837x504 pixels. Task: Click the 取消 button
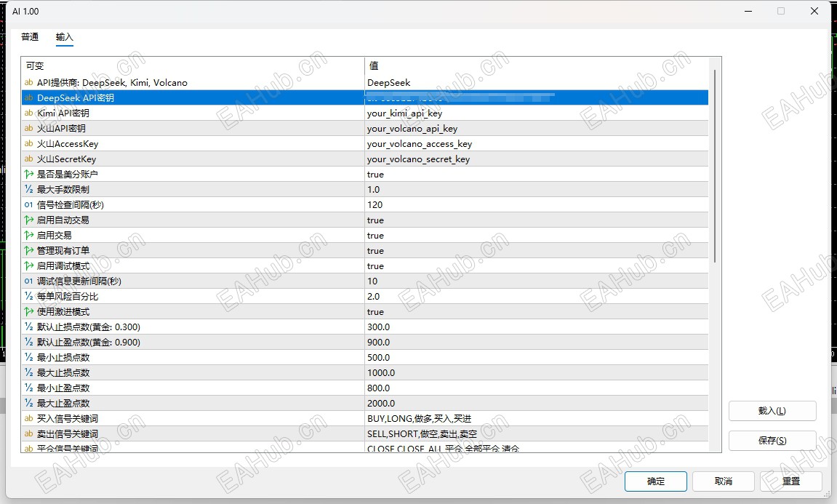pyautogui.click(x=724, y=481)
